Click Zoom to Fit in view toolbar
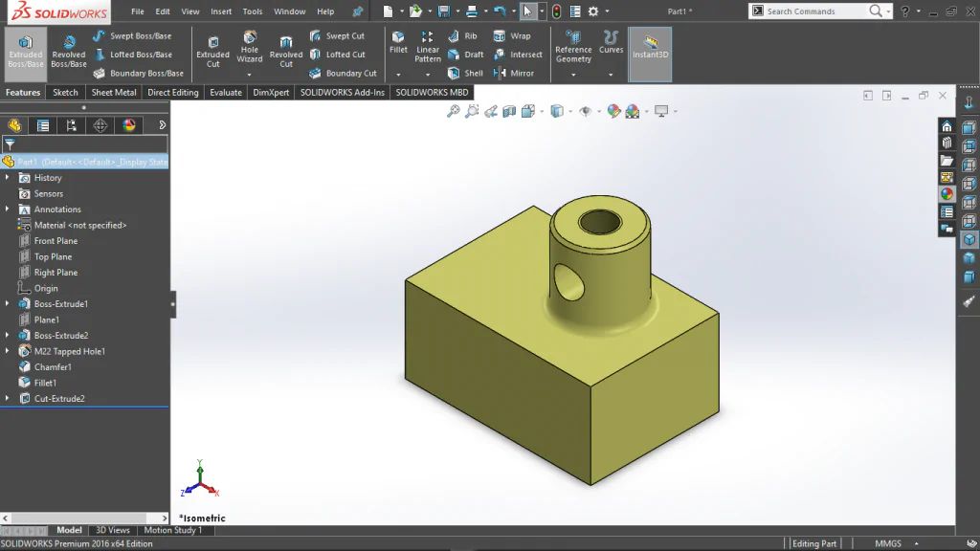Screen dimensions: 980x551 [453, 111]
